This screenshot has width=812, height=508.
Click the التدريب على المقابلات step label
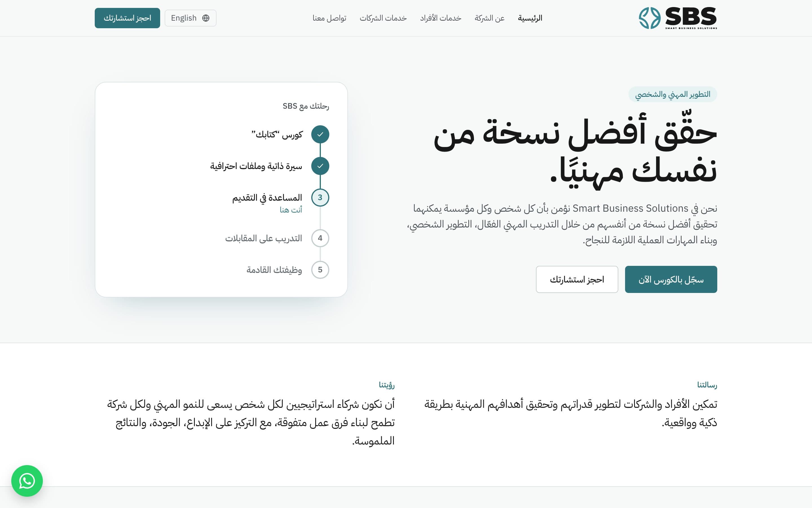click(x=264, y=238)
